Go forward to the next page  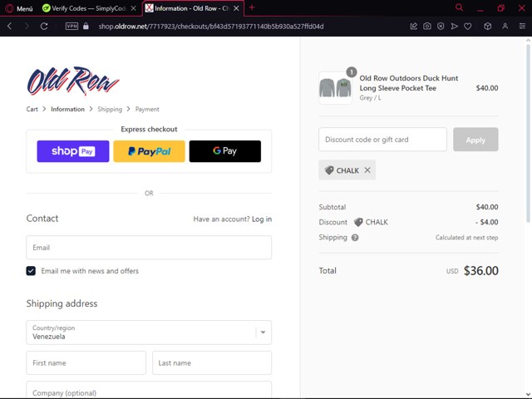pyautogui.click(x=27, y=26)
